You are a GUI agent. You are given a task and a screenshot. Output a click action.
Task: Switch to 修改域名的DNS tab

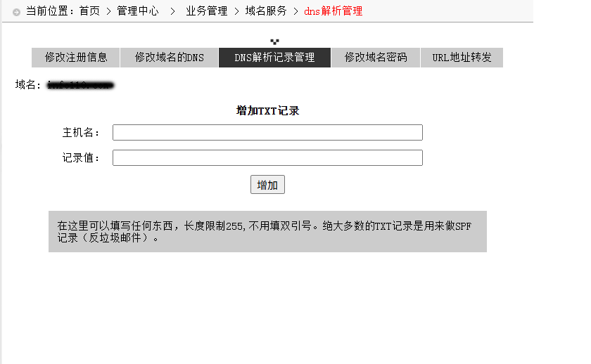[170, 58]
